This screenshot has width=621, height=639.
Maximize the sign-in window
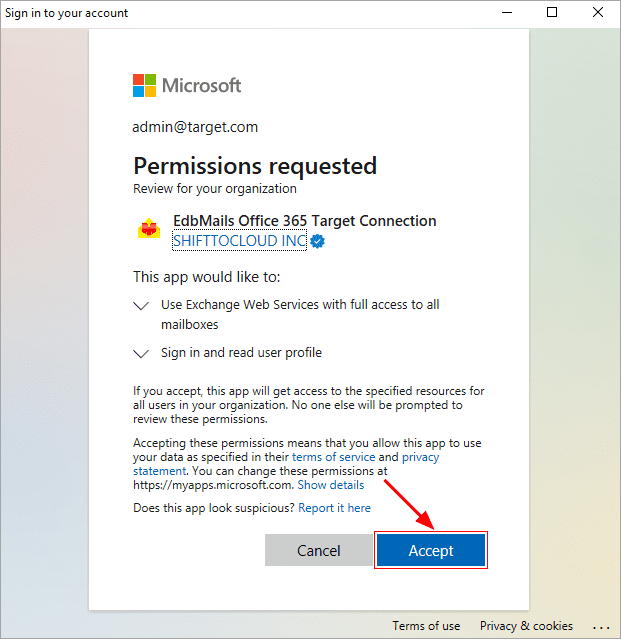tap(552, 13)
